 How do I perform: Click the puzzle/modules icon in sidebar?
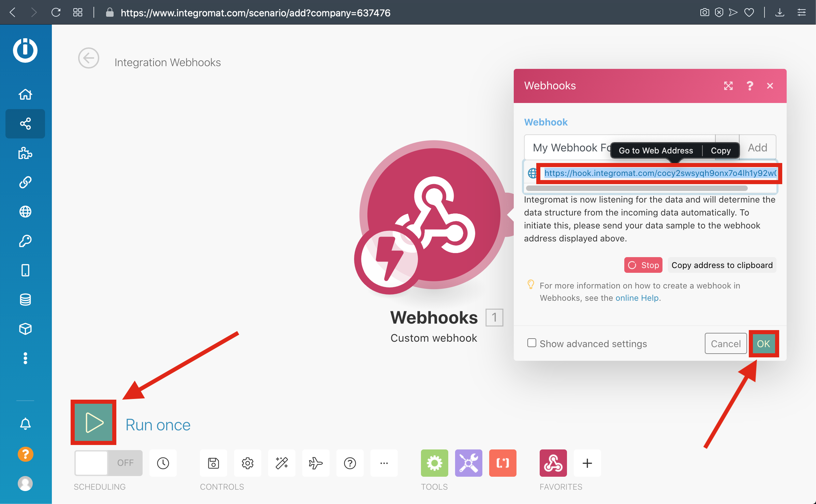coord(26,153)
